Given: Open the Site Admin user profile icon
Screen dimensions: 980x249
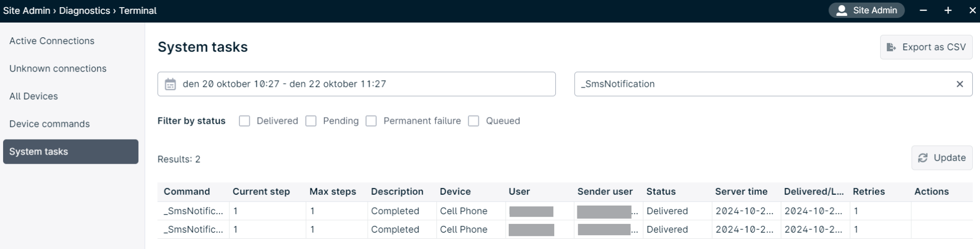Looking at the screenshot, I should tap(841, 10).
